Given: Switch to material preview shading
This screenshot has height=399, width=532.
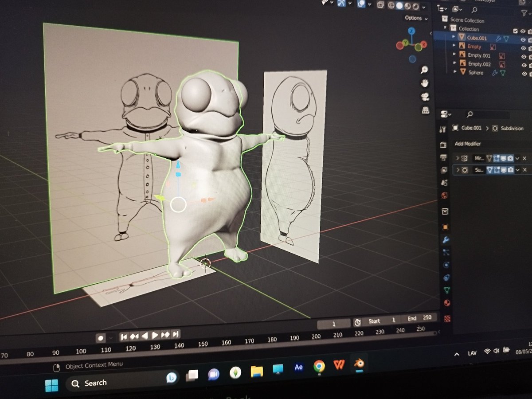Looking at the screenshot, I should (407, 6).
